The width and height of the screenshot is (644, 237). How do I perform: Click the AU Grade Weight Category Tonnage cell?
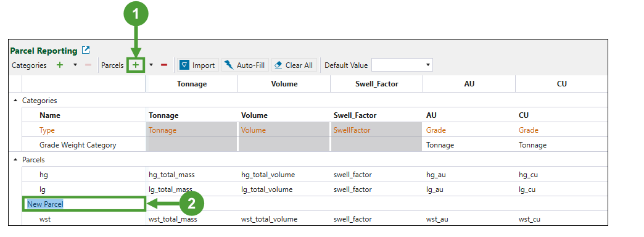469,145
